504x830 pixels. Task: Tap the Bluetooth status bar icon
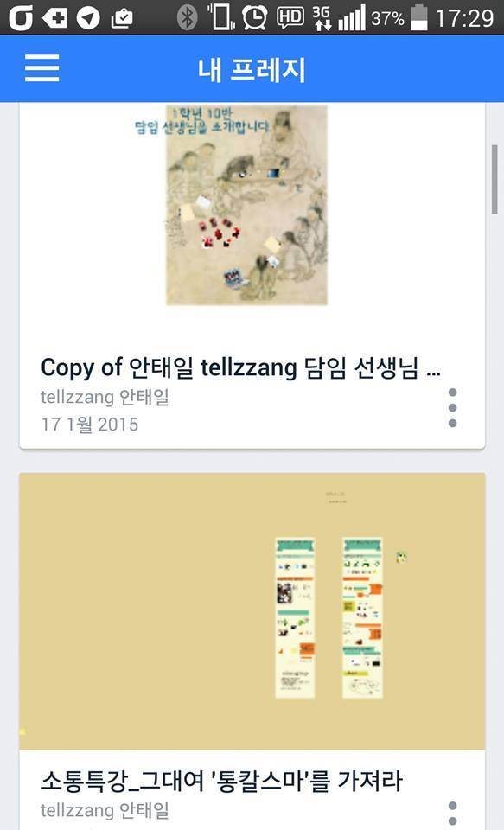tap(187, 17)
